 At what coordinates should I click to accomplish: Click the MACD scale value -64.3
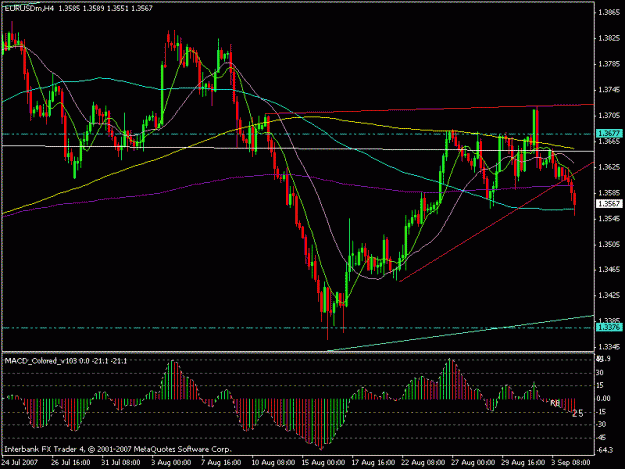click(603, 451)
